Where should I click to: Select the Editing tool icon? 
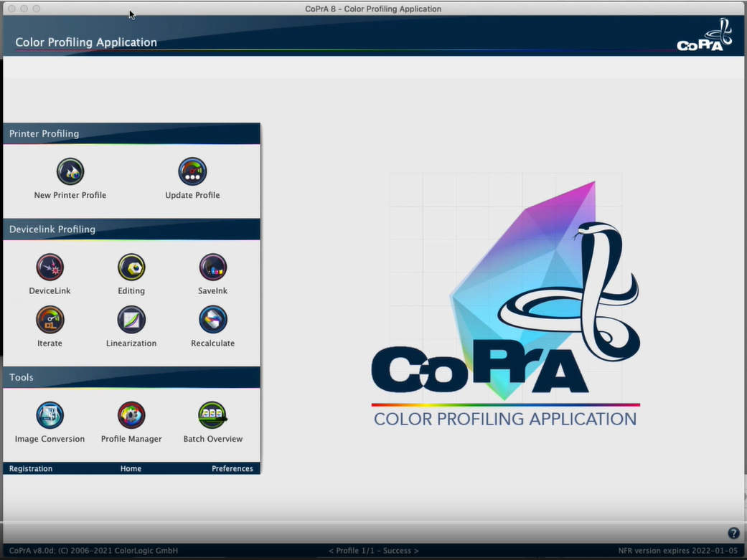[131, 267]
